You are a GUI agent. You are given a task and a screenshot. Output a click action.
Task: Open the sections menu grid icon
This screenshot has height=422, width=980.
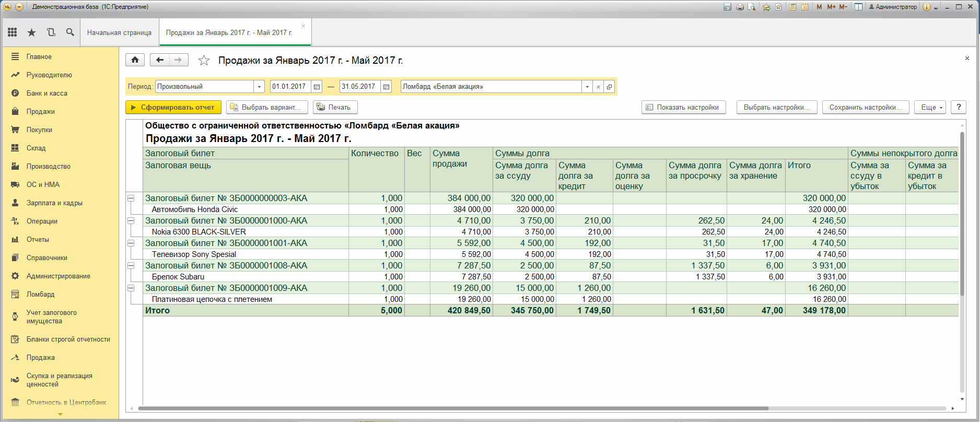pos(13,32)
